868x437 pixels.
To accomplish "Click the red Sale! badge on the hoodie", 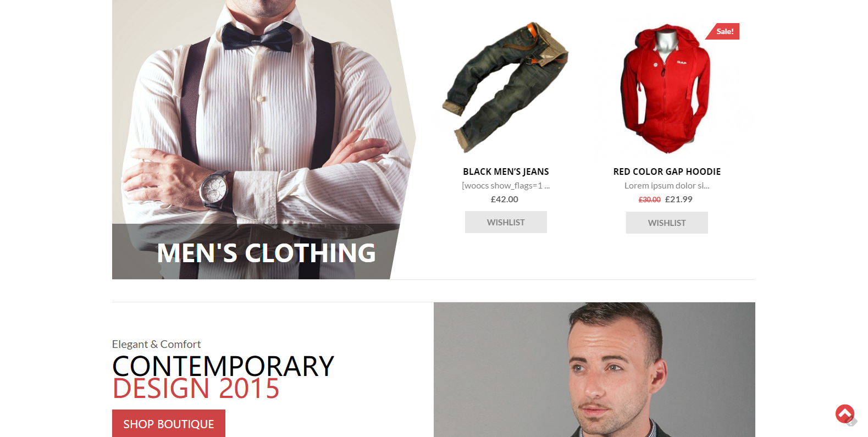I will pyautogui.click(x=722, y=31).
